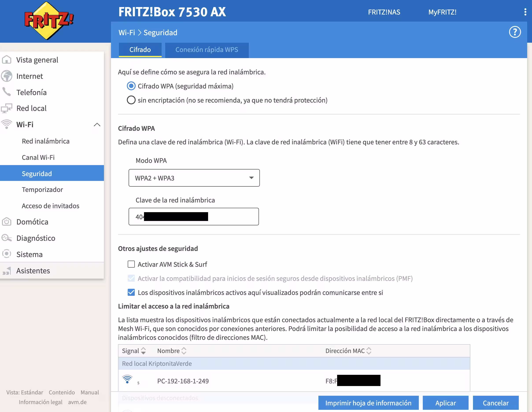The width and height of the screenshot is (532, 412).
Task: Open the three-dot options menu
Action: click(525, 12)
